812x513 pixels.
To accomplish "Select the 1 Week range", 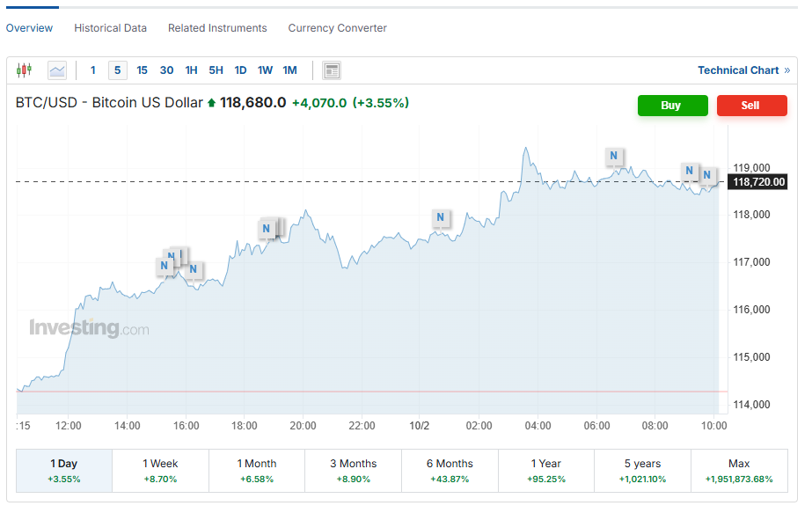I will (160, 471).
